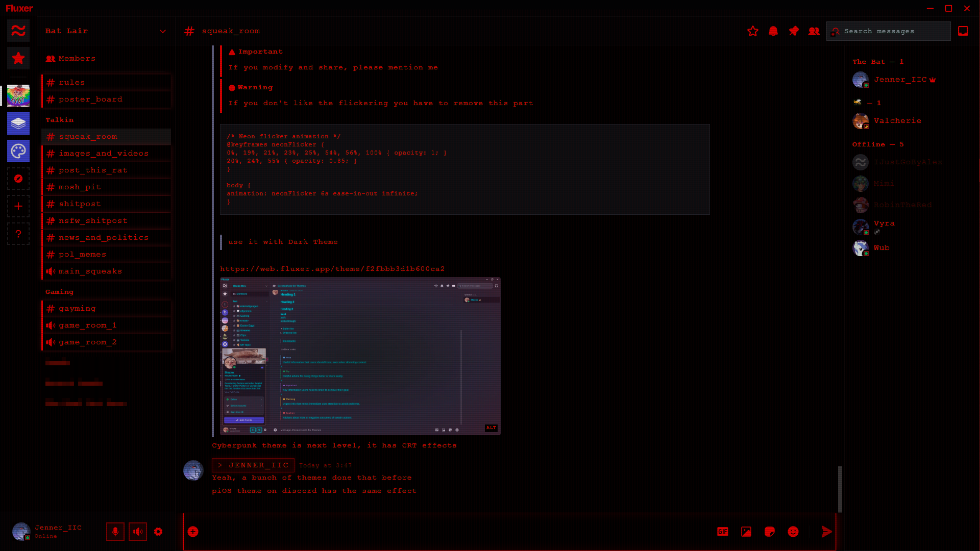Open the fluxer theme URL link
The height and width of the screenshot is (551, 980).
(x=332, y=269)
